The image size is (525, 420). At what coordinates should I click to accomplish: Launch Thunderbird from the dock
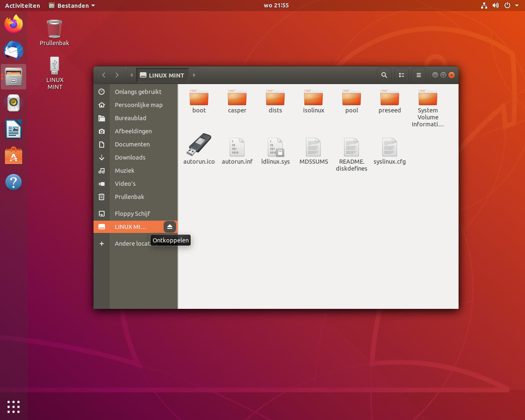coord(14,50)
